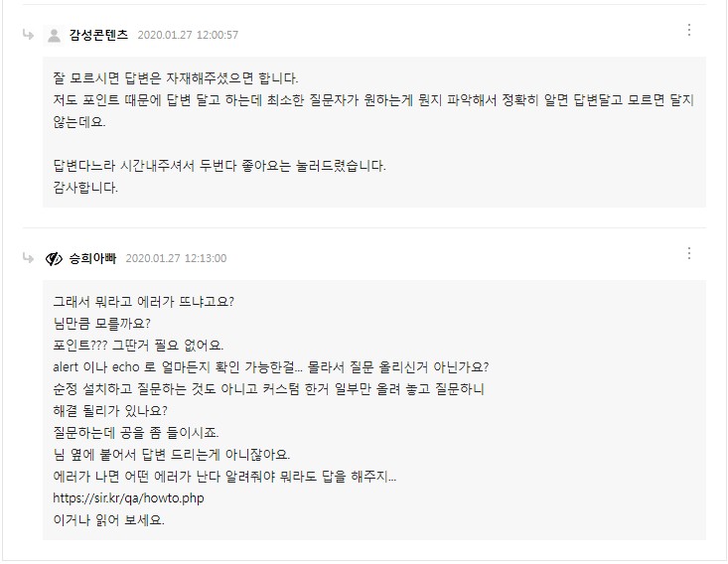Follow the https://sir.kr/qa/howto.php link
Viewport: 728px width, 564px height.
128,497
